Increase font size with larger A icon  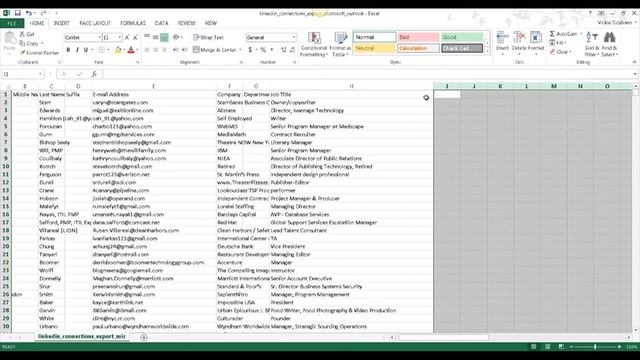(x=127, y=38)
